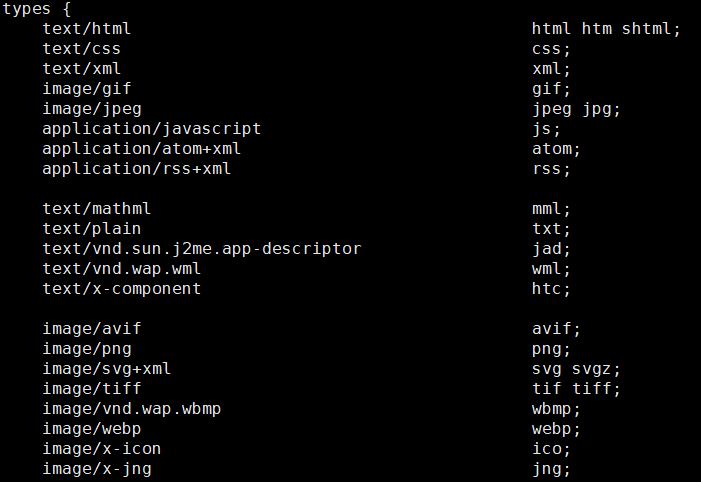Screen dimensions: 701x482
Task: Click the jad extension value
Action: (x=546, y=249)
